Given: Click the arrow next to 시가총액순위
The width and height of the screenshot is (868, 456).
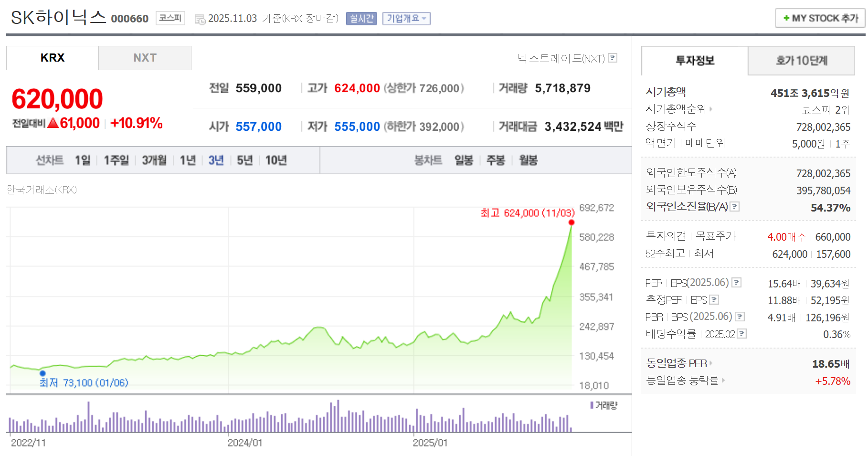Looking at the screenshot, I should tap(711, 109).
